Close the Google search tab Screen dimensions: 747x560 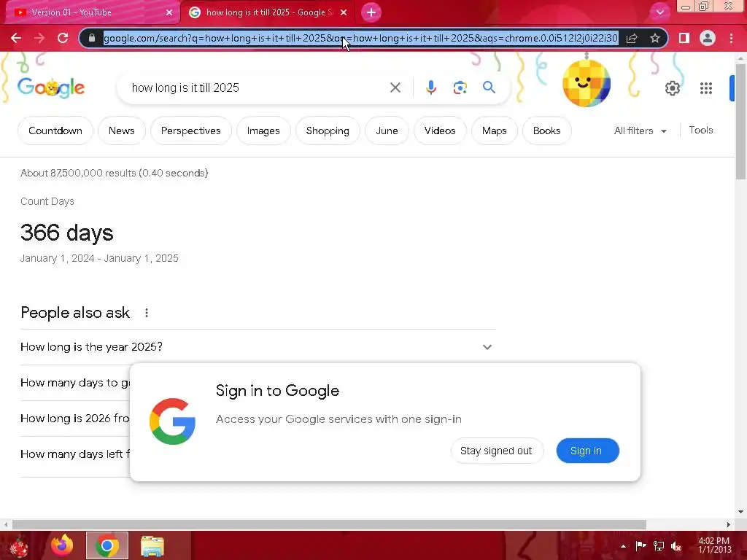coord(344,12)
